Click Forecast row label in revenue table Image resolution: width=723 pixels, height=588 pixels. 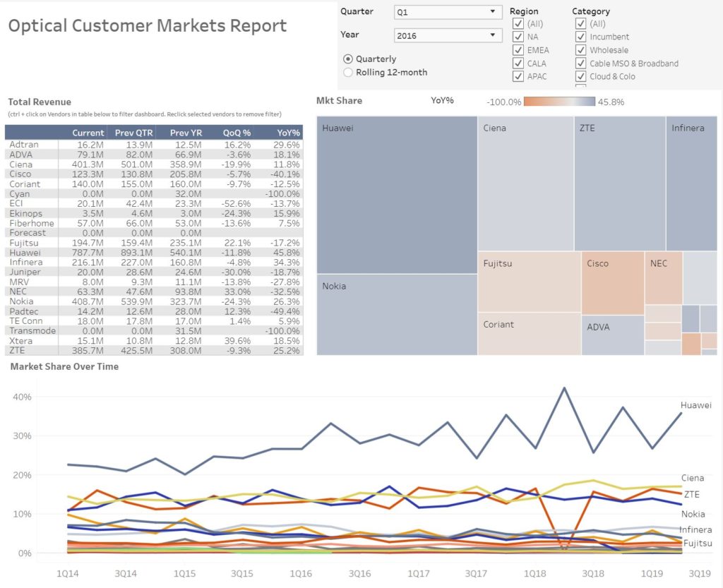pyautogui.click(x=28, y=233)
